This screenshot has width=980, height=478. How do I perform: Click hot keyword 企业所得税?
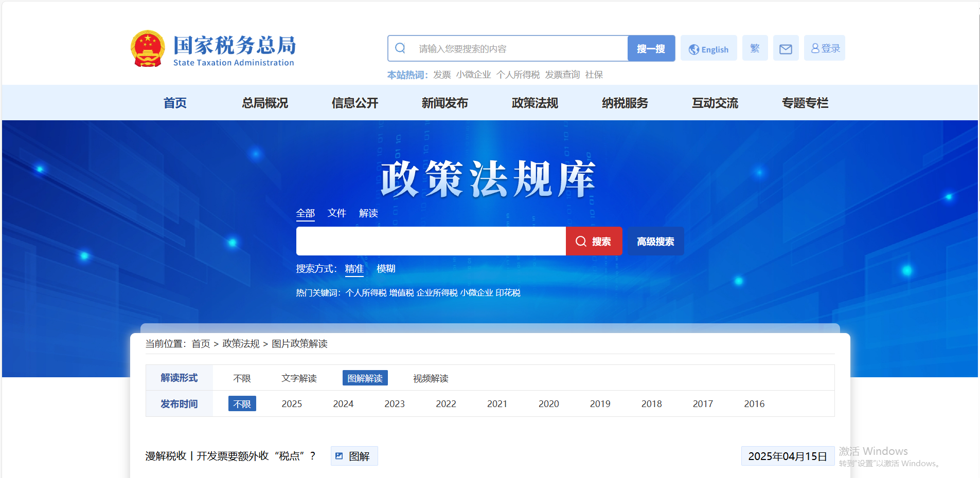(437, 293)
